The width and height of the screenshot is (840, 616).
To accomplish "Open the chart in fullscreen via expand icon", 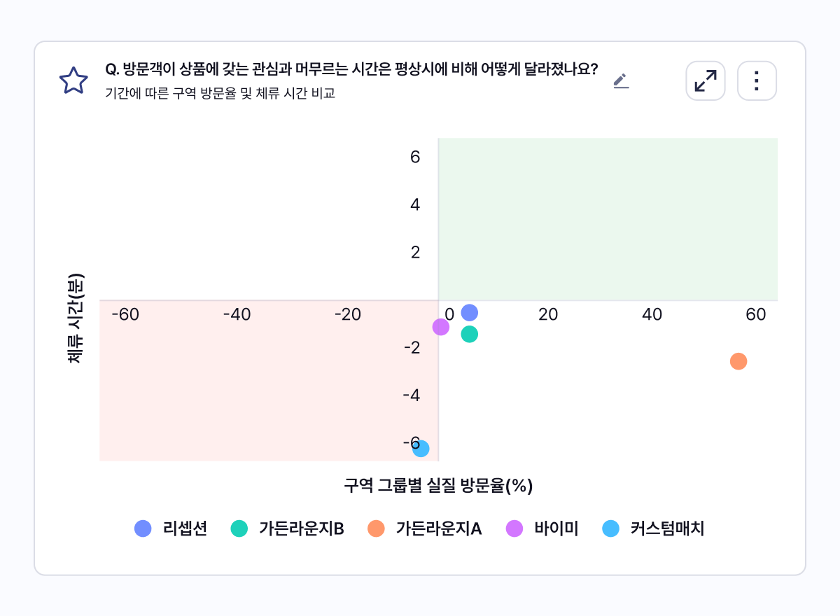I will click(x=705, y=80).
